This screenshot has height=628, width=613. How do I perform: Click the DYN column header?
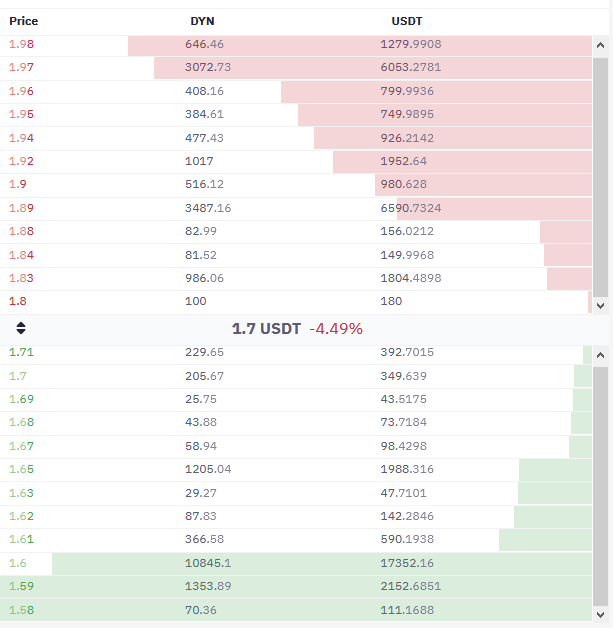click(202, 21)
